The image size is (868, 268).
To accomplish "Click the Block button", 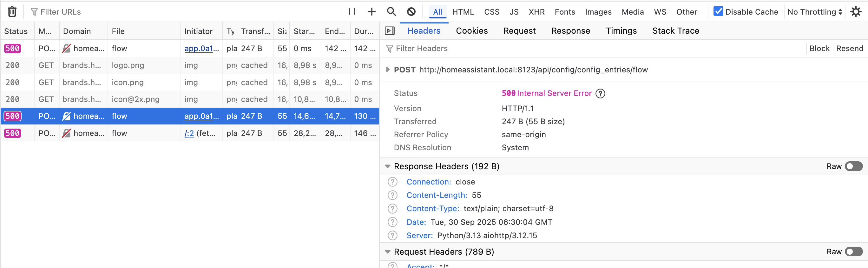I will [x=819, y=49].
